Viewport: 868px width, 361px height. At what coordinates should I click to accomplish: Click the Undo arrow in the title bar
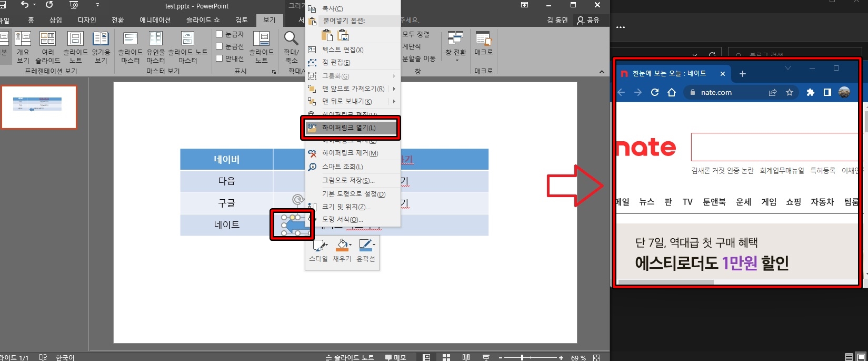coord(25,5)
